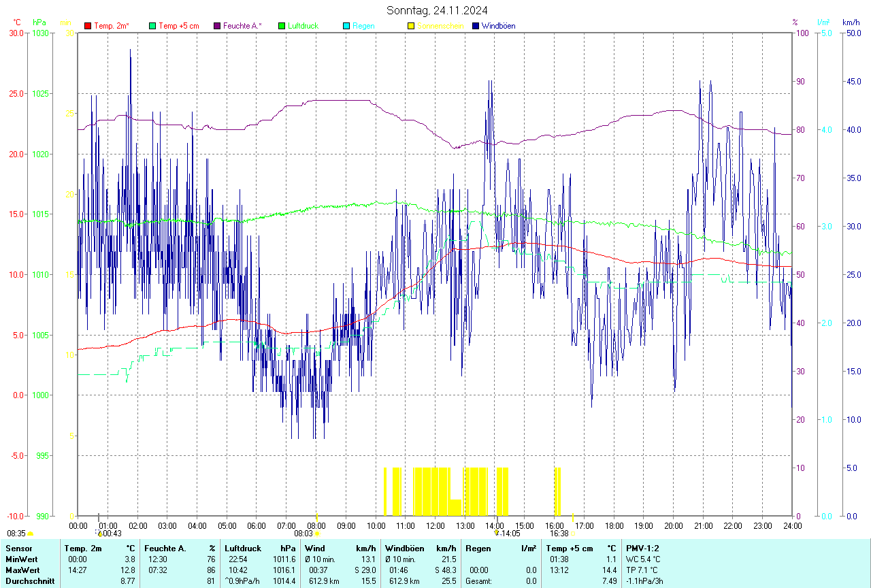Click the 1030 label on pressure axis
The image size is (871, 588).
click(x=41, y=33)
